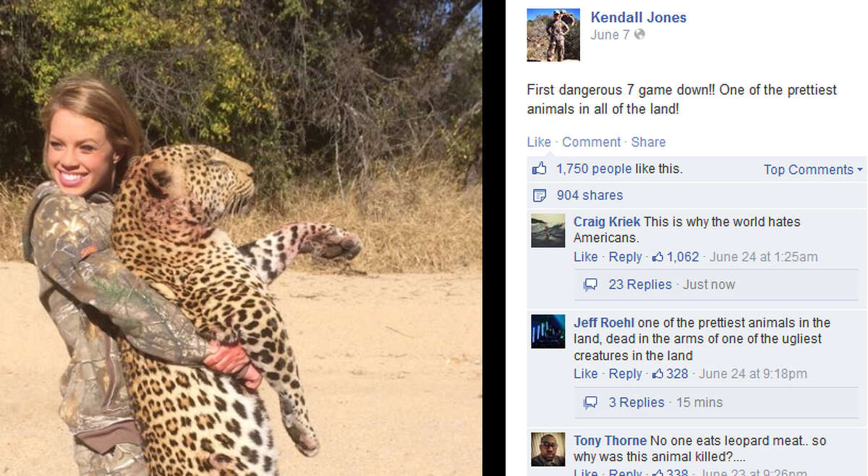Click the thumbs-up icon beside 1,750 people
The width and height of the screenshot is (868, 476).
point(539,169)
